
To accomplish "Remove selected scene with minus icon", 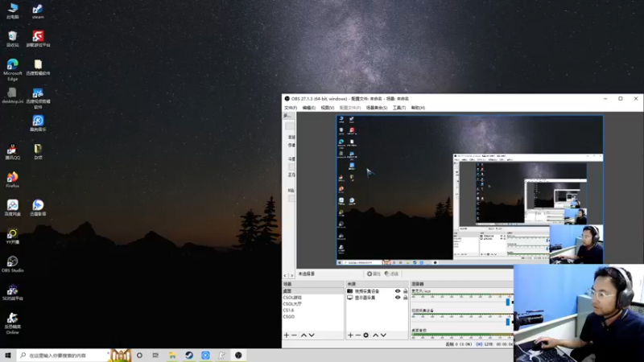I will pyautogui.click(x=294, y=335).
